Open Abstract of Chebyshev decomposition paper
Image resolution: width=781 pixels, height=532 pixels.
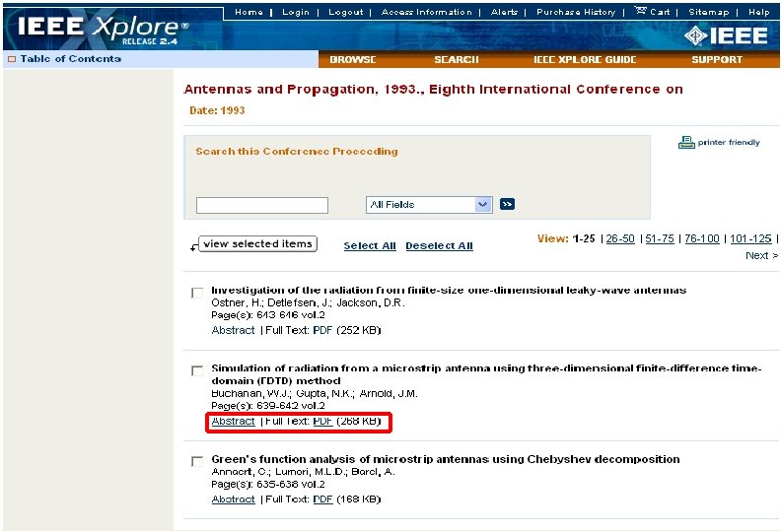pyautogui.click(x=233, y=499)
